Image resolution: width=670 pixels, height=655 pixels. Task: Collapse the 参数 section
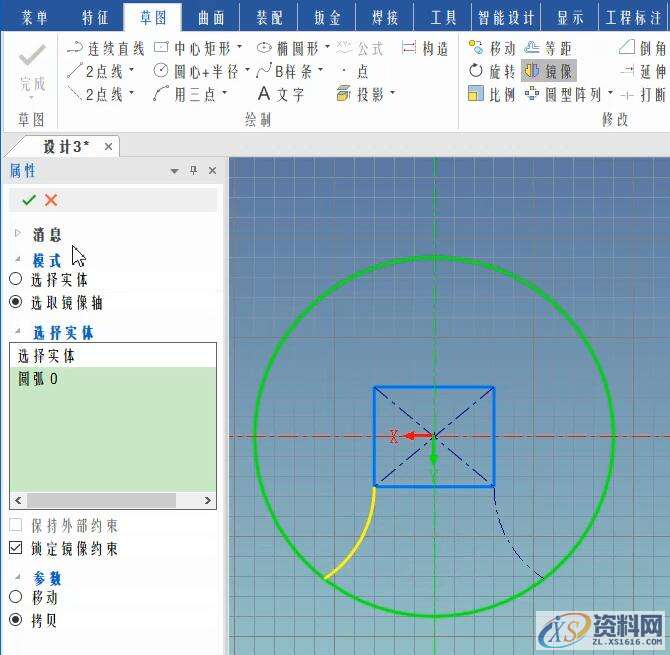(18, 577)
